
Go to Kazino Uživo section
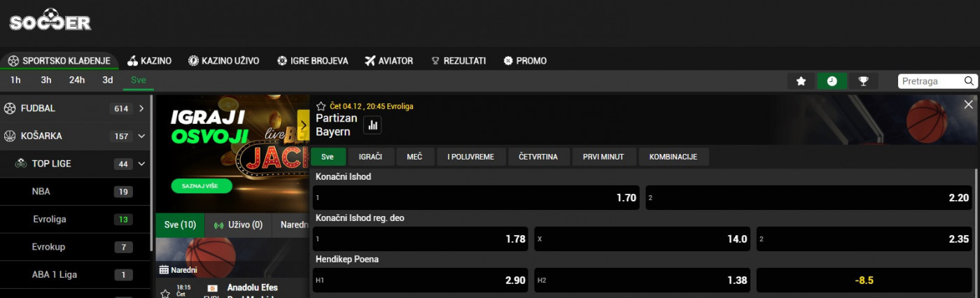point(223,61)
